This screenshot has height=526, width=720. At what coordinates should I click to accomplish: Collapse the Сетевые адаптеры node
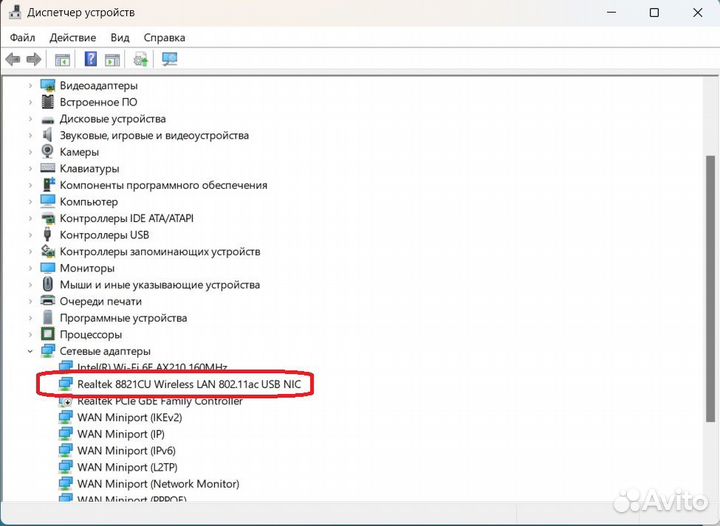(x=30, y=351)
